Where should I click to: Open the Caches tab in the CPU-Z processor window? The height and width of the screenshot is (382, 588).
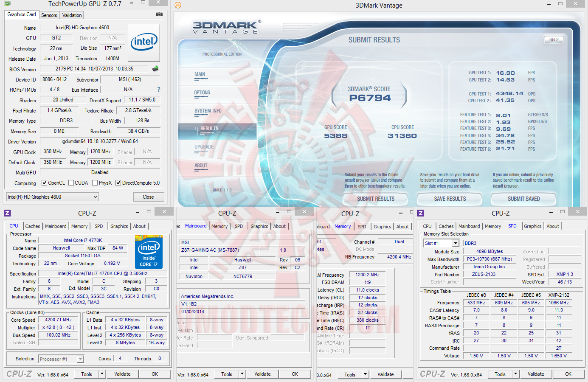pos(33,226)
